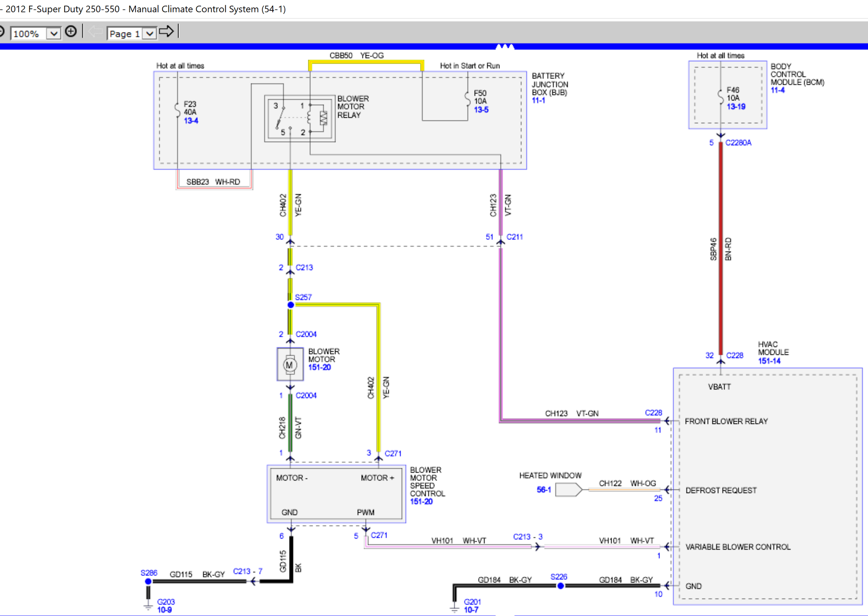Screen dimensions: 868x616
Task: Open the 56-1 Heated Window link
Action: tap(543, 489)
